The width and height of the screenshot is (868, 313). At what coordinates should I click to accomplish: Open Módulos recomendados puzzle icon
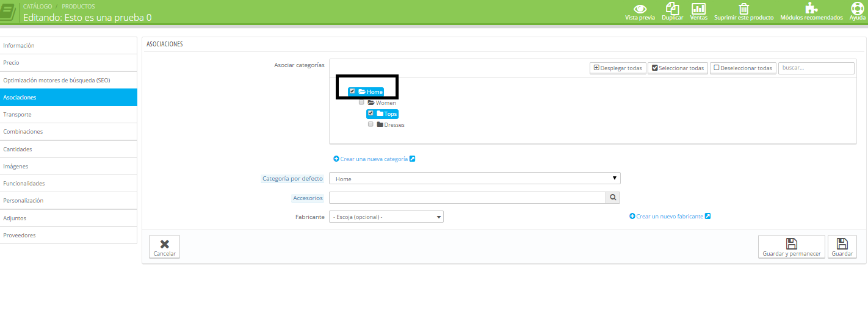point(811,9)
